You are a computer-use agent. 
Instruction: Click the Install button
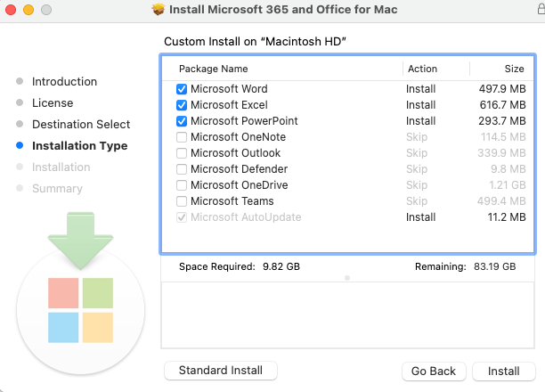click(x=504, y=372)
